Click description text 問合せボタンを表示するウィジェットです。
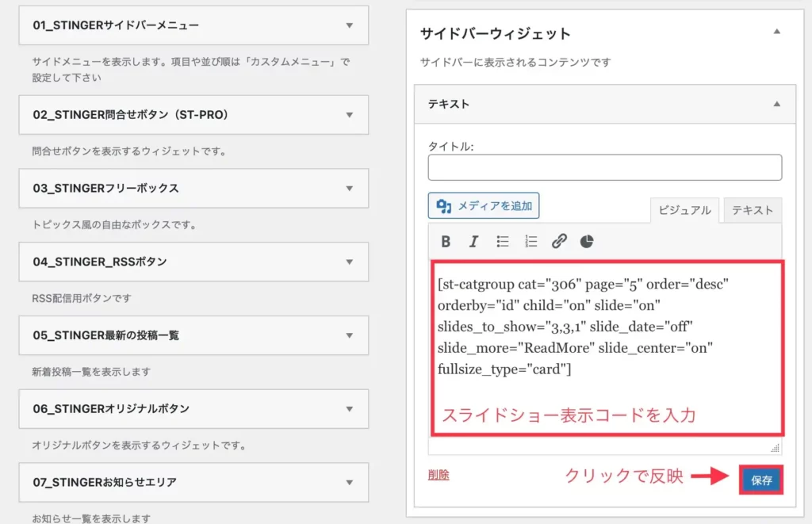The height and width of the screenshot is (524, 812). (129, 151)
